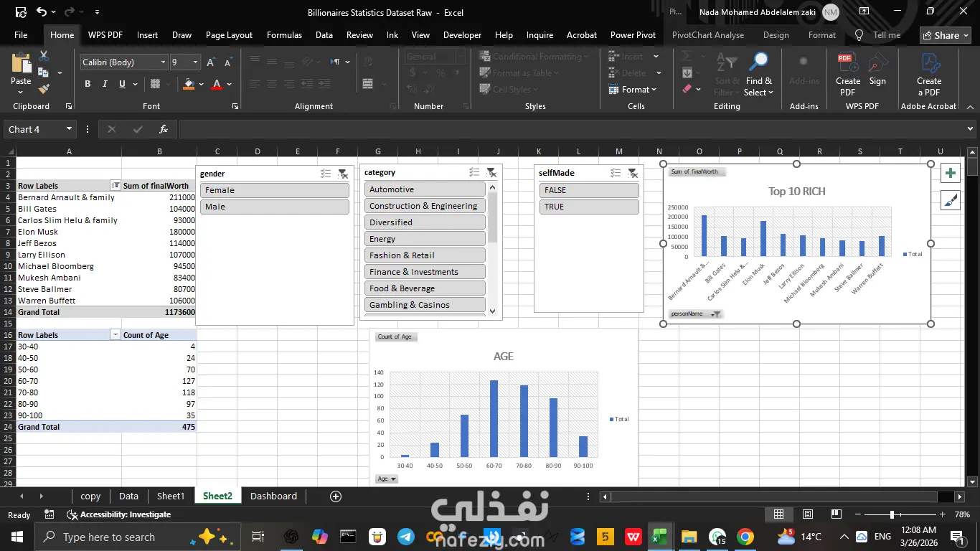Decrease font size with small A icon
The width and height of the screenshot is (980, 551).
click(227, 62)
